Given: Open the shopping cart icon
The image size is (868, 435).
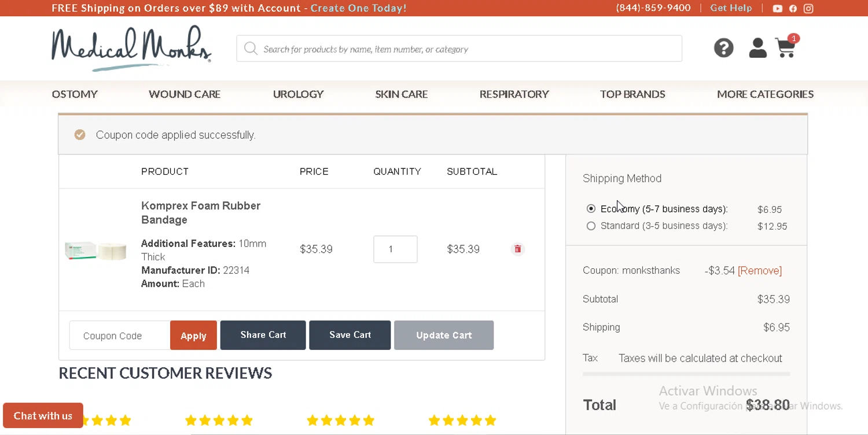Looking at the screenshot, I should pyautogui.click(x=786, y=47).
